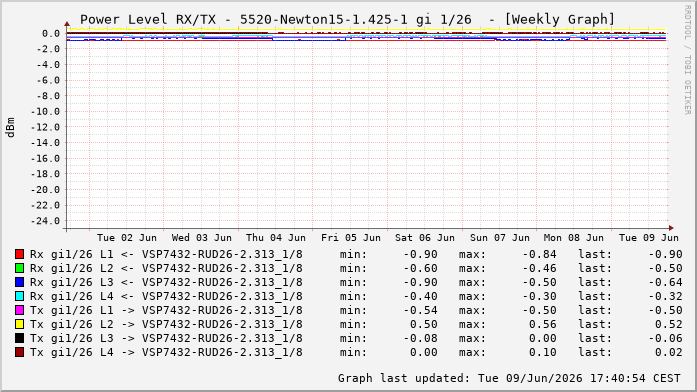Click the 'Tx gi1/26 L3 ->' legend label
The height and width of the screenshot is (392, 697).
[82, 338]
